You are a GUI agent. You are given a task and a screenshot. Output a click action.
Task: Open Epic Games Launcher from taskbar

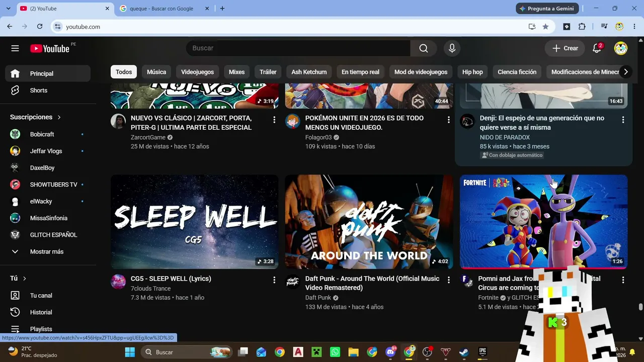coord(482,352)
